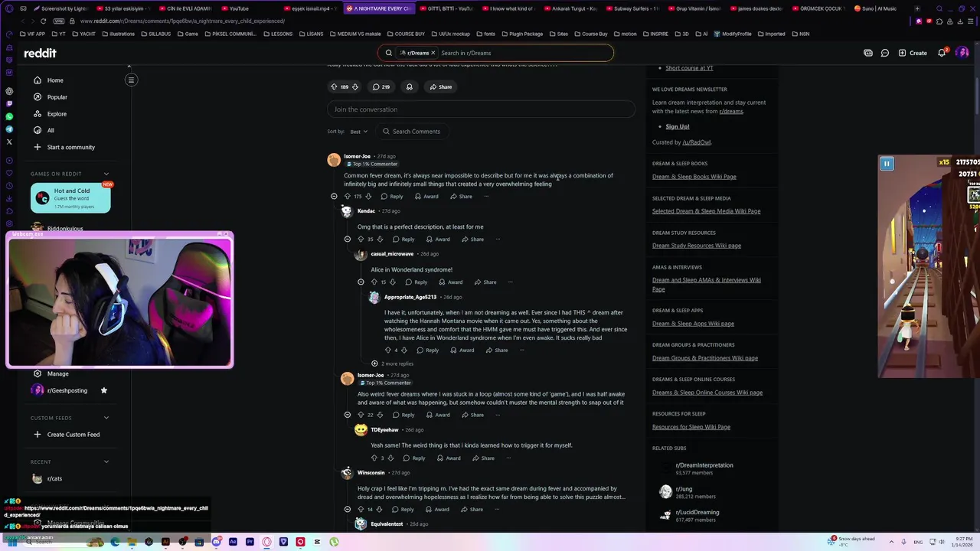Screen dimensions: 980x551
Task: Click the 'Sign Up!' newsletter link
Action: (678, 126)
